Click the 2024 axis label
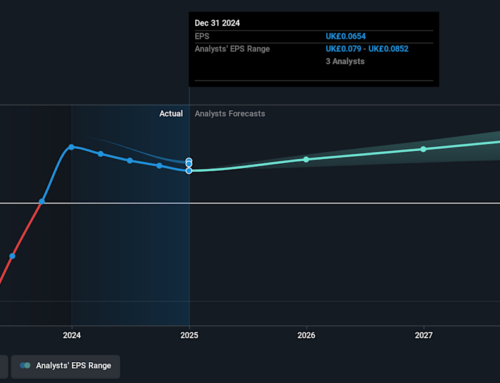Viewport: 500px width, 383px height. (x=72, y=335)
